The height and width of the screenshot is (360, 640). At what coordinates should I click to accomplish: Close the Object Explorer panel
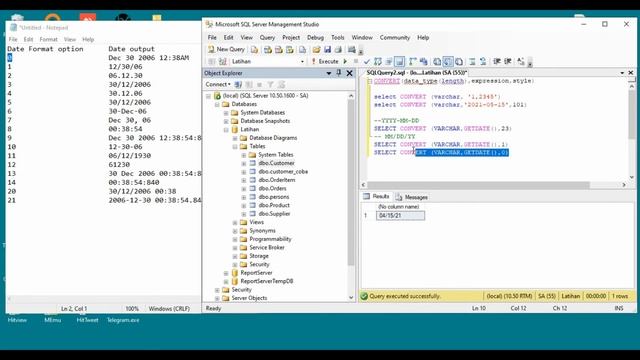[x=349, y=73]
